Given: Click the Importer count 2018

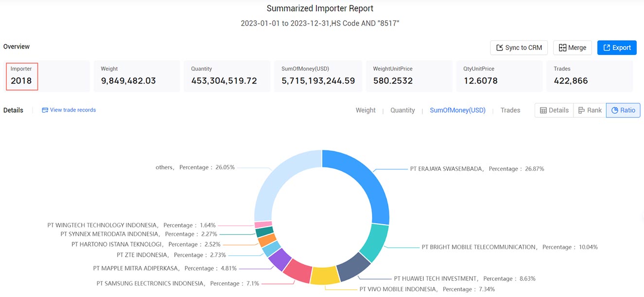Looking at the screenshot, I should pyautogui.click(x=21, y=81).
